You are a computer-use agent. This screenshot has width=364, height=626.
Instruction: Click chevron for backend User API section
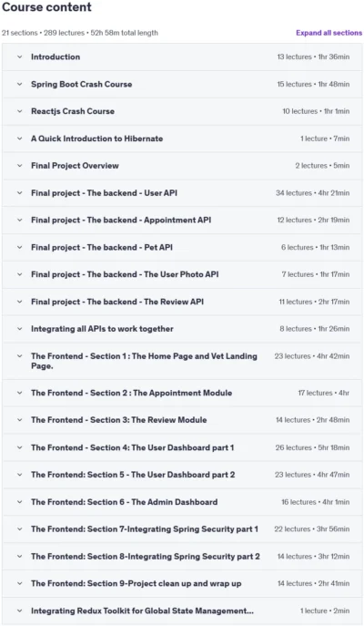(x=19, y=193)
